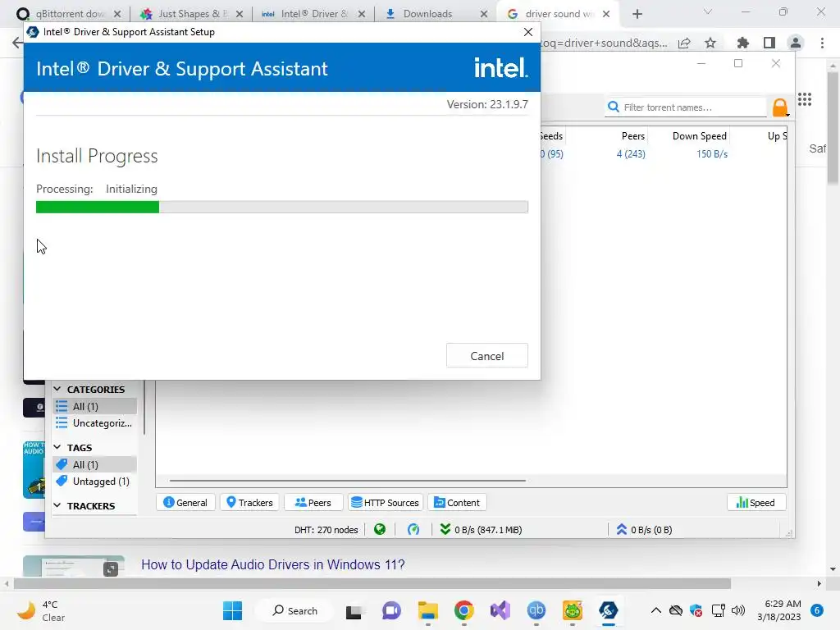
Task: Cancel the Intel Driver & Support Assistant install
Action: [x=486, y=356]
